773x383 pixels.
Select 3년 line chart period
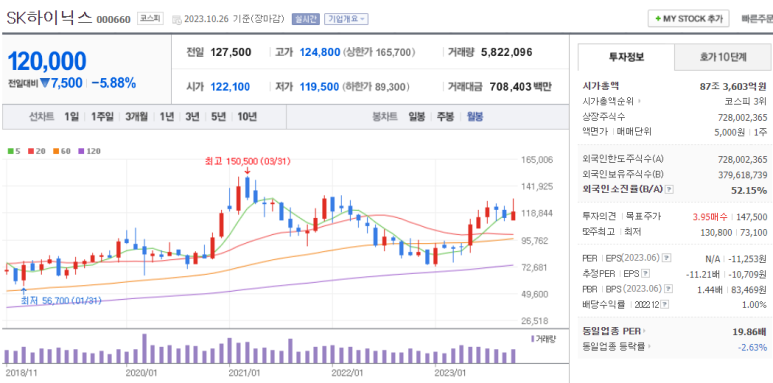coord(192,117)
